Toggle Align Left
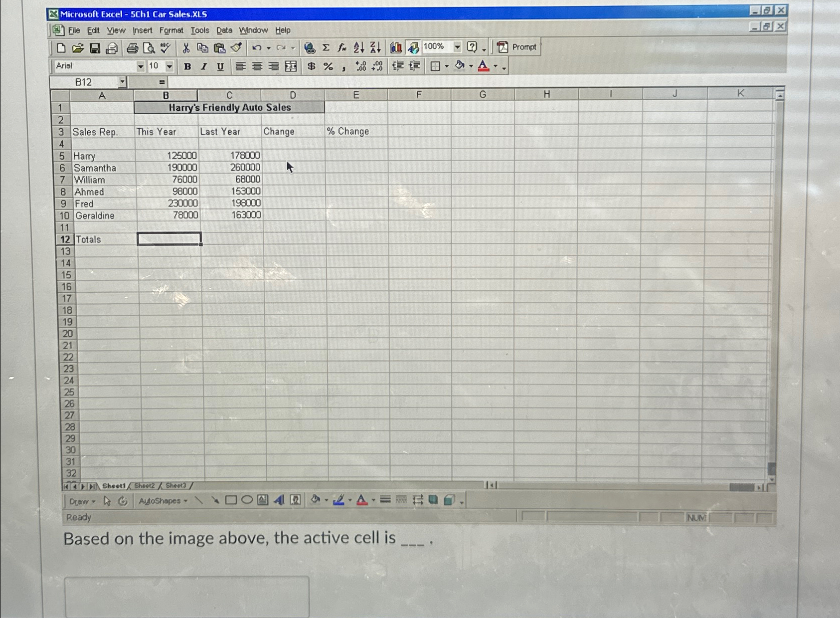 [240, 66]
